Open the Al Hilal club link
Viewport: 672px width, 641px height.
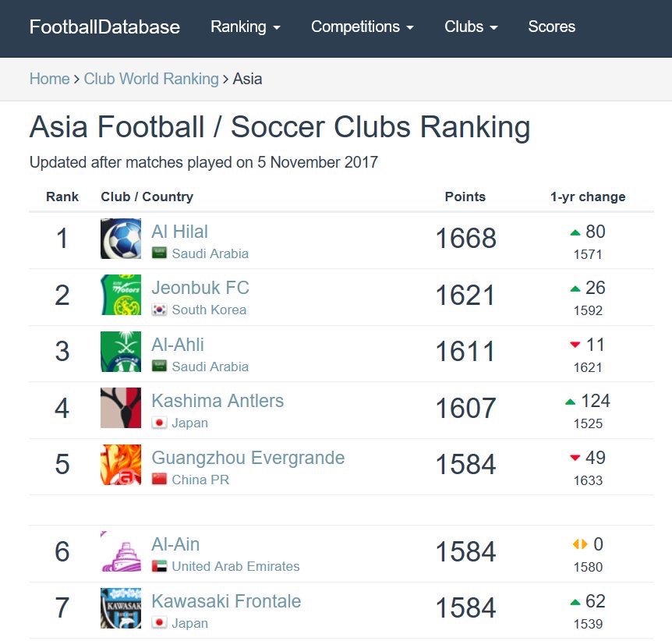pyautogui.click(x=179, y=232)
